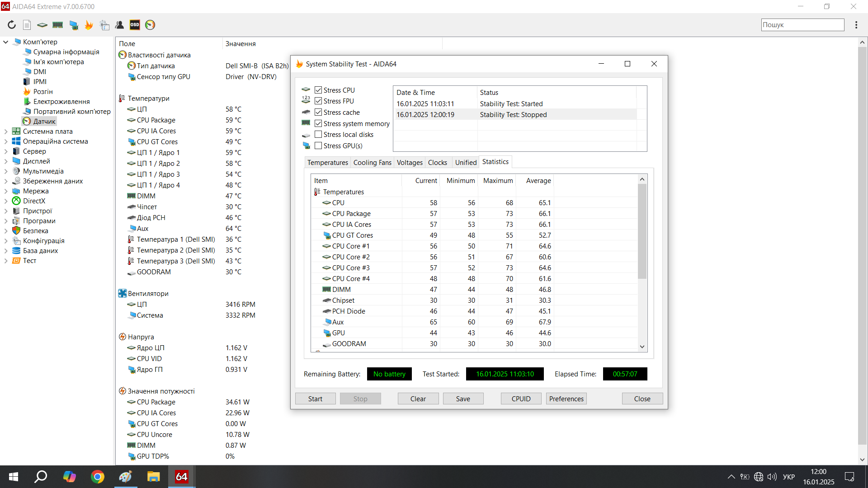
Task: Launch System Stability Test via flame toolbar icon
Action: (x=89, y=25)
